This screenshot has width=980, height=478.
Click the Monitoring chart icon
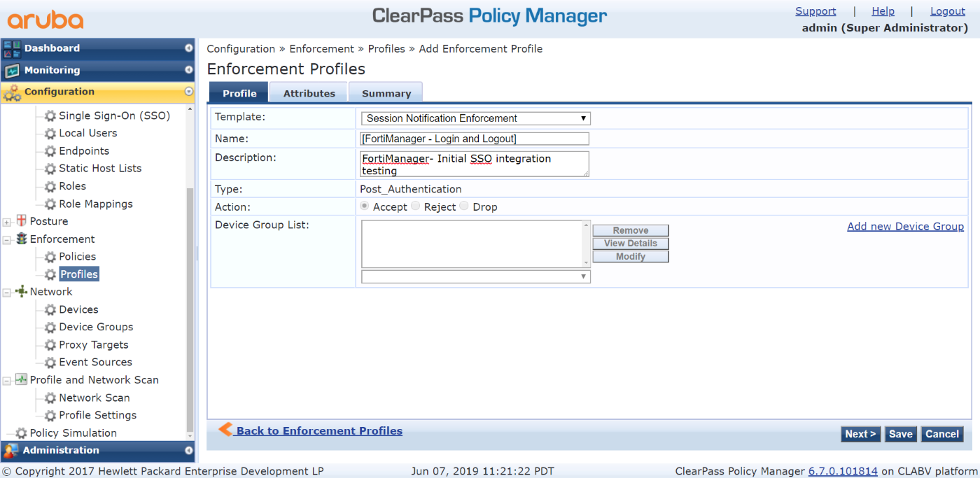pos(12,71)
